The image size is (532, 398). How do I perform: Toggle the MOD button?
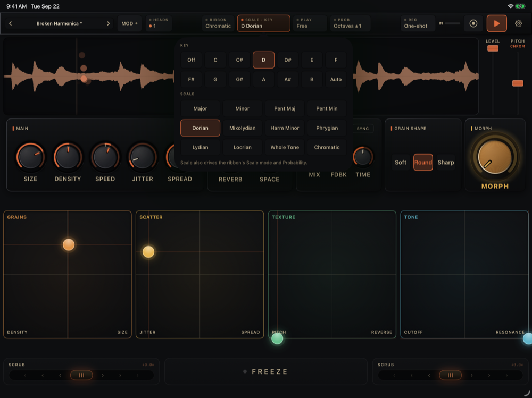[x=129, y=23]
